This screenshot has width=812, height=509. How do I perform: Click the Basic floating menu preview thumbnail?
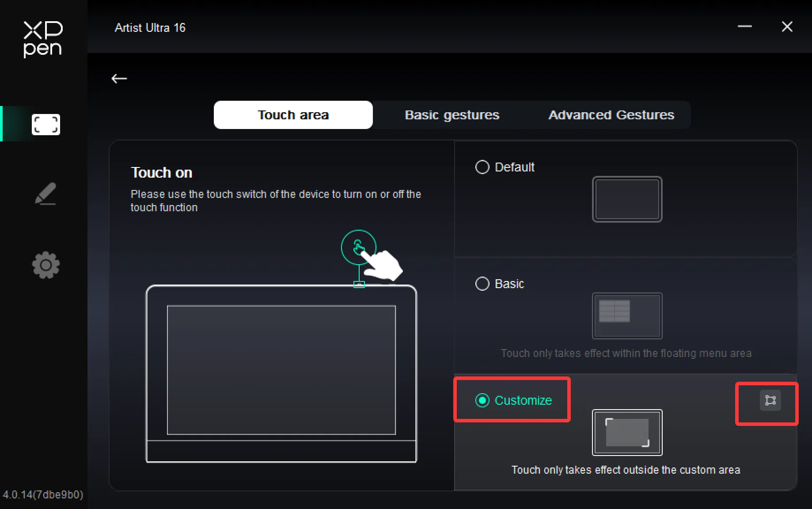(627, 316)
